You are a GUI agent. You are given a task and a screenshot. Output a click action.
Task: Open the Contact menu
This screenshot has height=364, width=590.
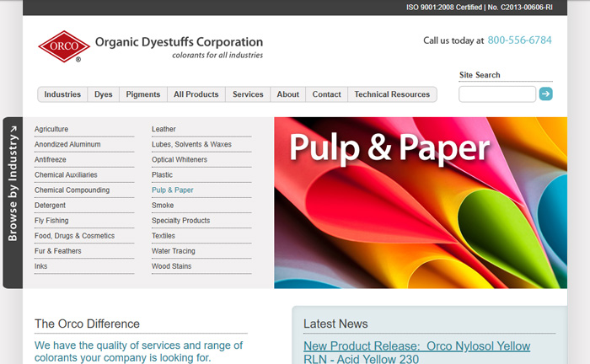pos(327,94)
